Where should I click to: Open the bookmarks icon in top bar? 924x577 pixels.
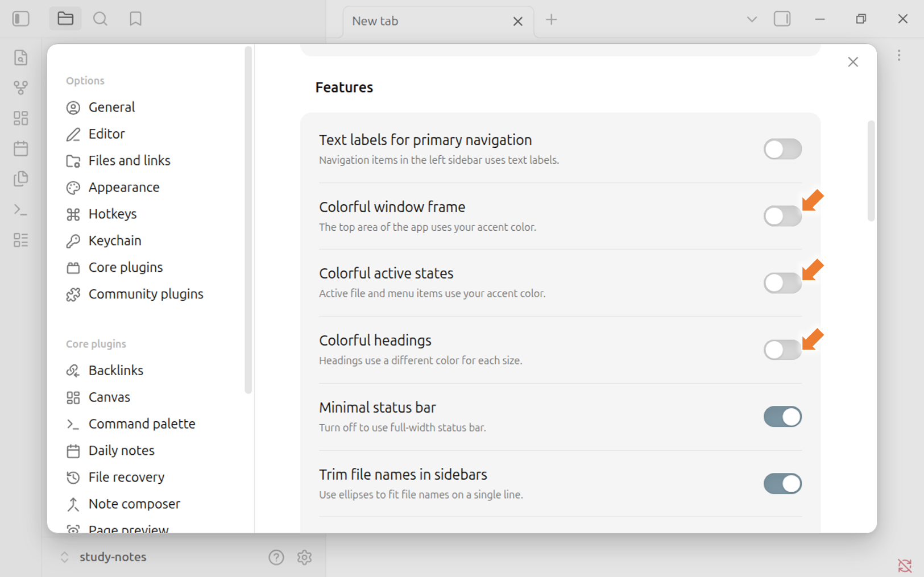(x=135, y=19)
